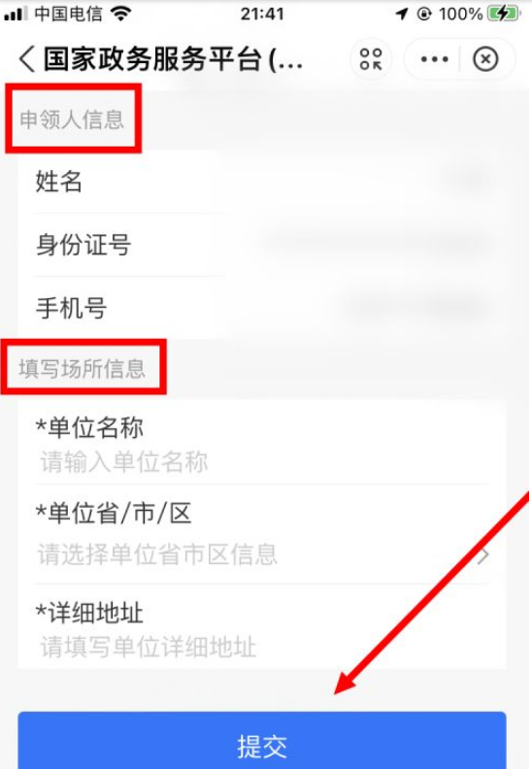The image size is (532, 769).
Task: Open the three-dot more options menu
Action: pos(434,59)
